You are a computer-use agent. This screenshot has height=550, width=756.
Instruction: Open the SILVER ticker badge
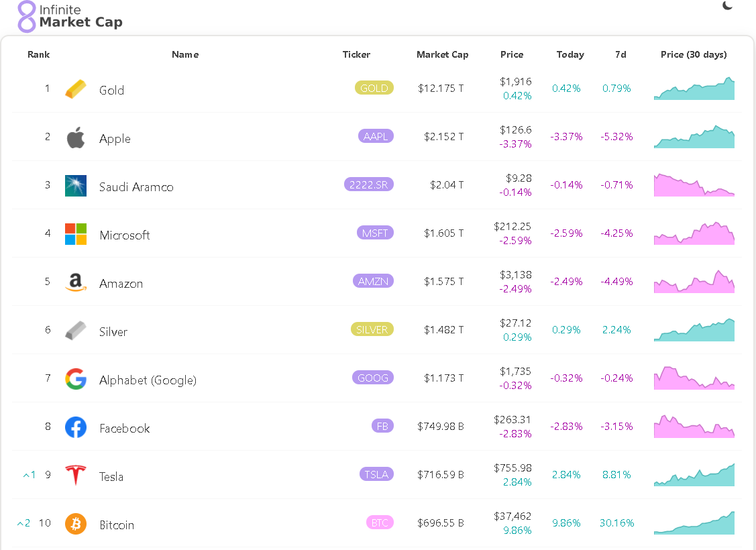tap(372, 329)
